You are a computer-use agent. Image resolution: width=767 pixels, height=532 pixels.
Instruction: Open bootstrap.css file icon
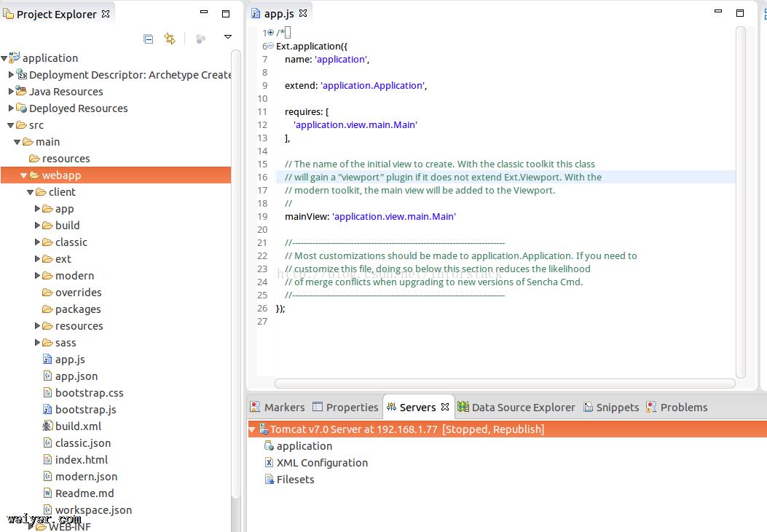[47, 393]
